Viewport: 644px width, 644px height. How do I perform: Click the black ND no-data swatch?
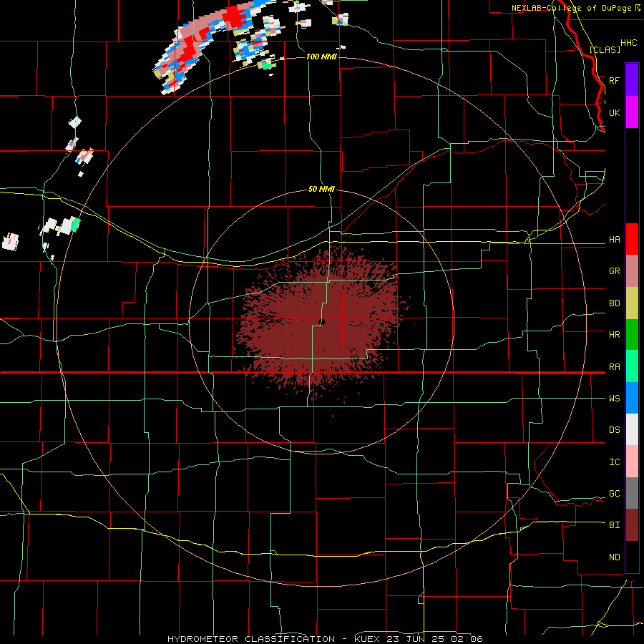coord(632,557)
